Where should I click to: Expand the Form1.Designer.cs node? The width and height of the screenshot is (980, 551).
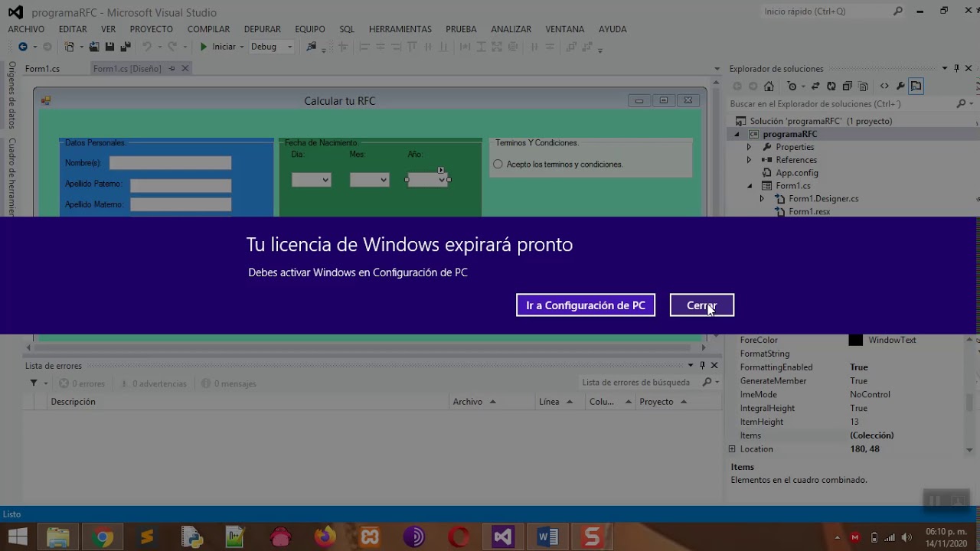pos(762,198)
